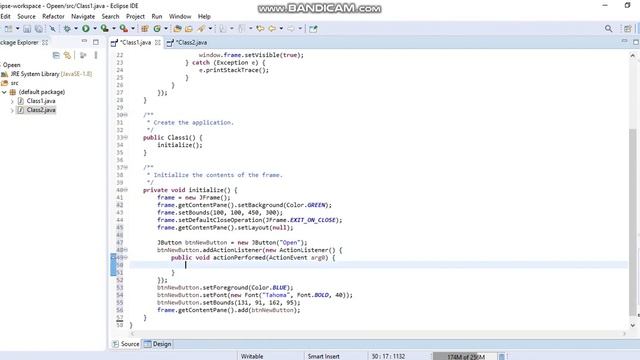Minimize the Package Explorer view
This screenshot has width=640, height=360.
coord(84,42)
